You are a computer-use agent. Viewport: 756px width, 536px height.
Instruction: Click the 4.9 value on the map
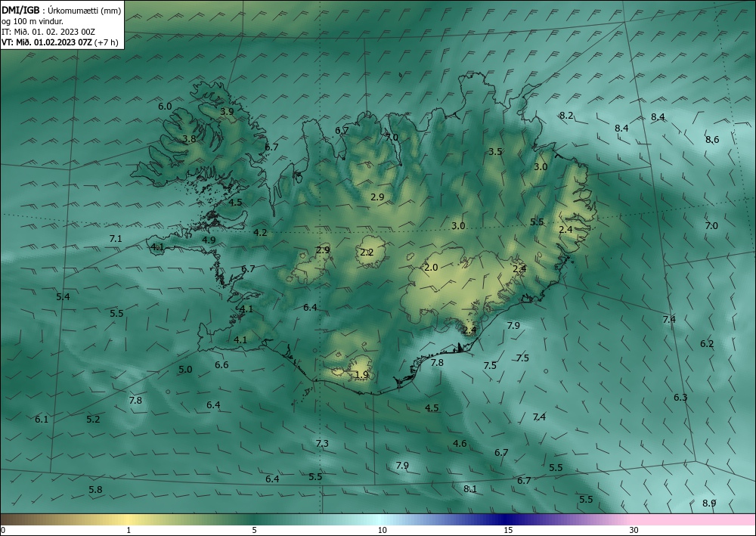coord(209,240)
